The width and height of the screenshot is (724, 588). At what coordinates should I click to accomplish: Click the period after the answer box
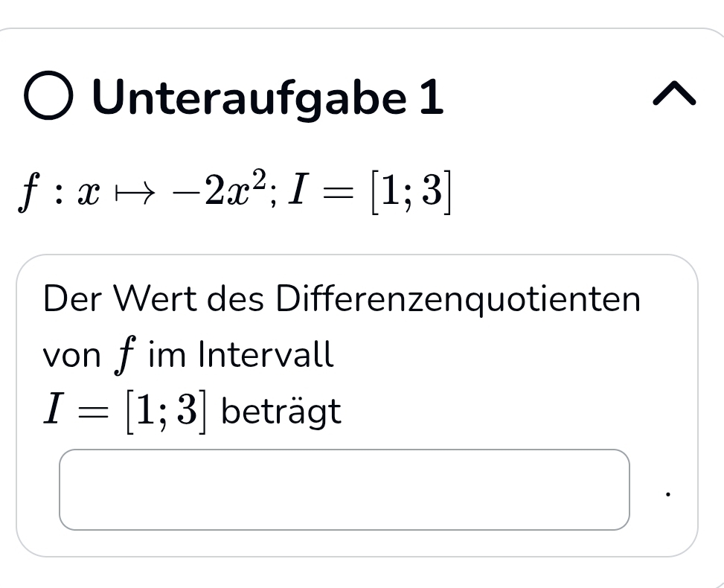coord(667,493)
